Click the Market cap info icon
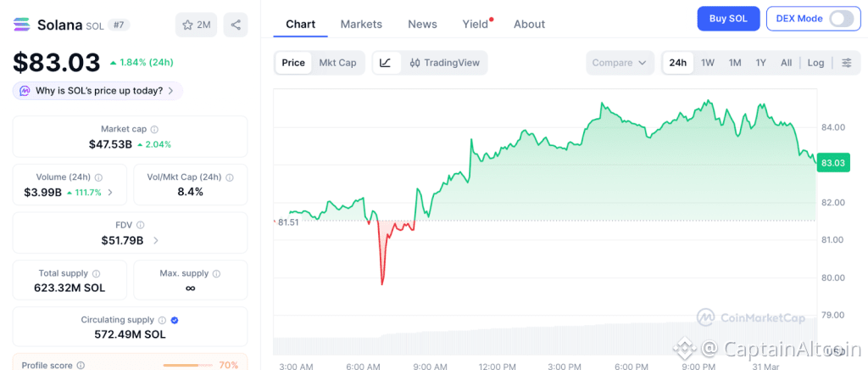The image size is (868, 370). 154,129
